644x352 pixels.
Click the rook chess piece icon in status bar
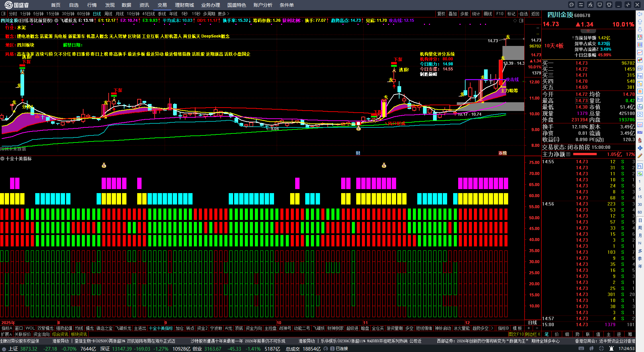click(x=611, y=349)
